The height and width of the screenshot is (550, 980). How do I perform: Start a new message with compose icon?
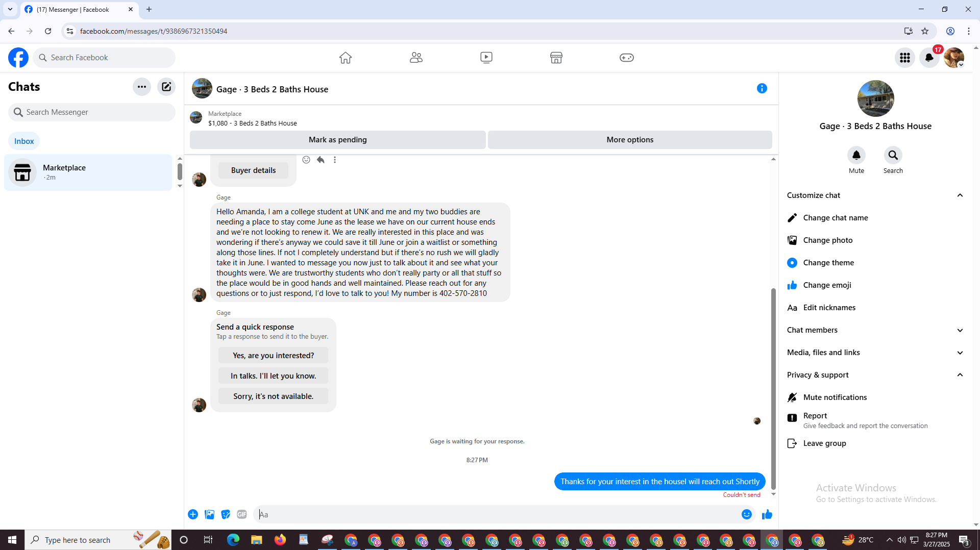(x=166, y=87)
